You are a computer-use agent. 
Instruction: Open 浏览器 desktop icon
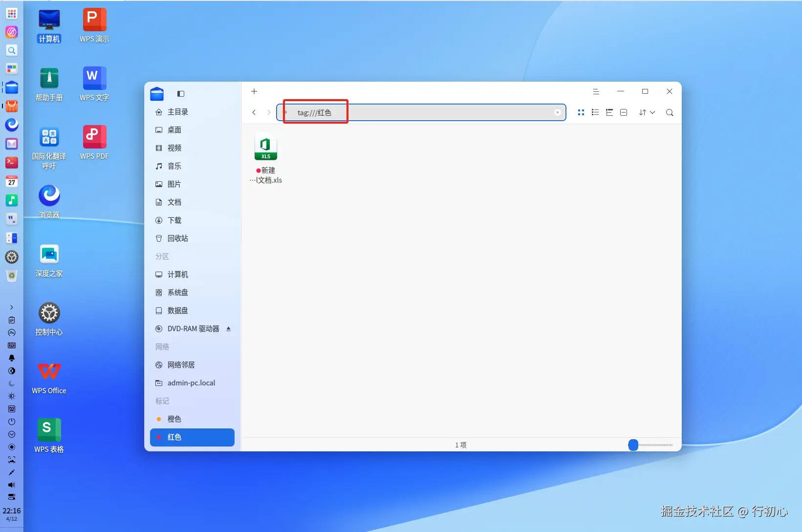[x=49, y=202]
